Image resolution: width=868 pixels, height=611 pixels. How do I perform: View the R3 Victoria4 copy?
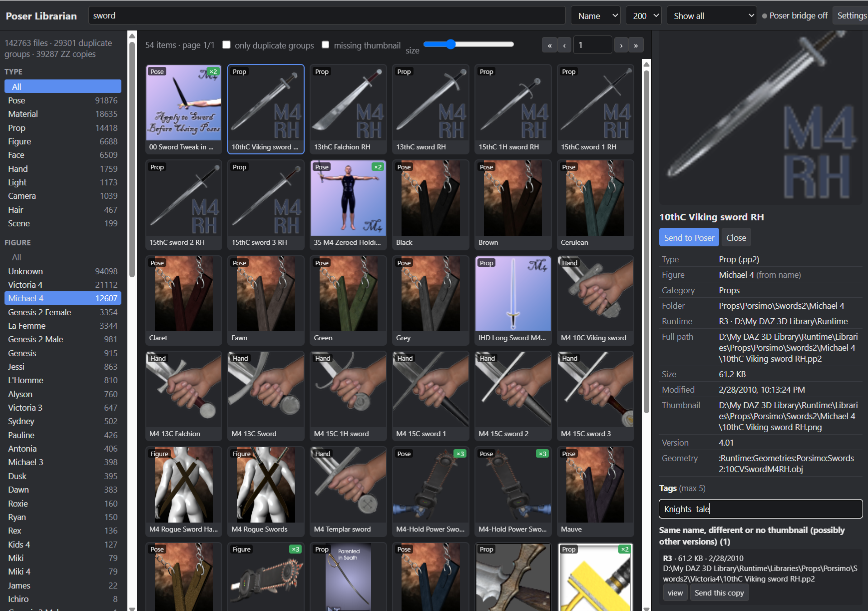(x=675, y=593)
